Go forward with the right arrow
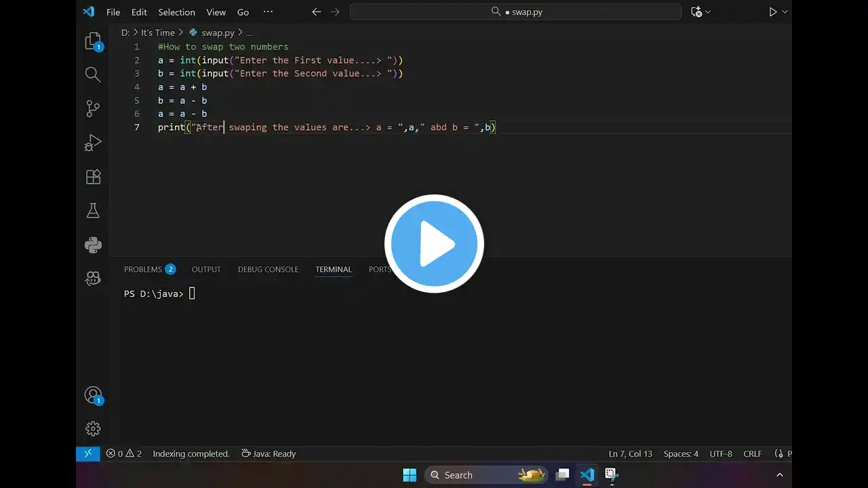 pos(335,12)
